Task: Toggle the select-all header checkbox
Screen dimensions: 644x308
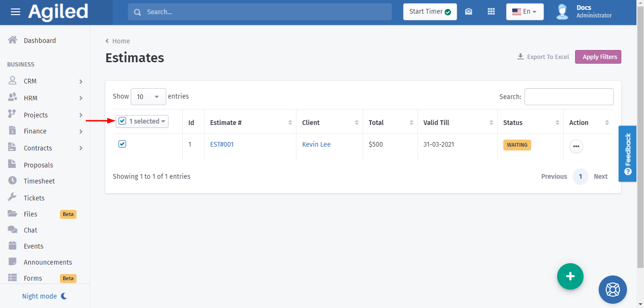Action: click(x=122, y=121)
